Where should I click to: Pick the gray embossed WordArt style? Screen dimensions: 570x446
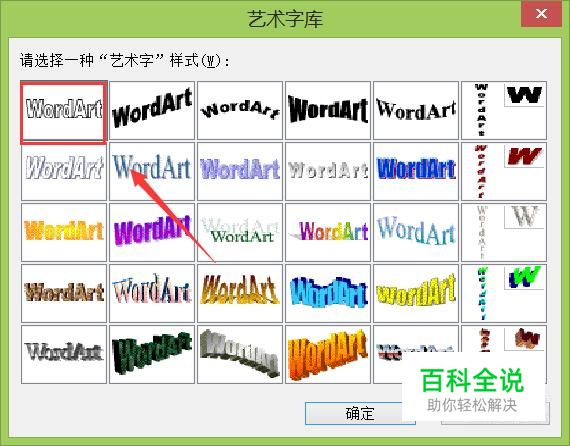(x=328, y=172)
